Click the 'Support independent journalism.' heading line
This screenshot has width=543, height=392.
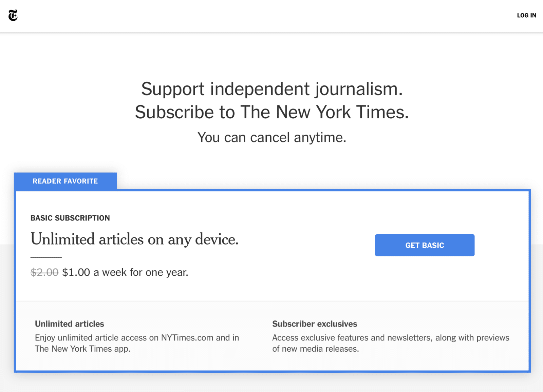[x=272, y=89]
